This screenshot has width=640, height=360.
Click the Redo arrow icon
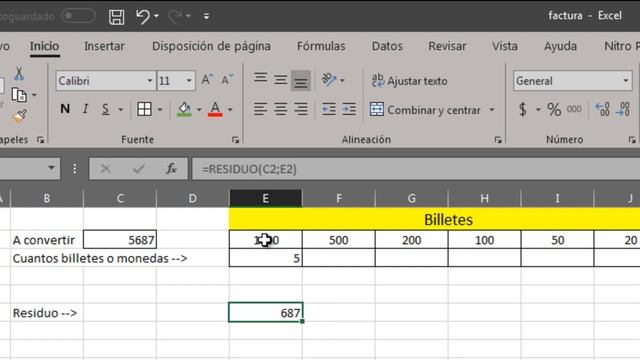coord(175,16)
